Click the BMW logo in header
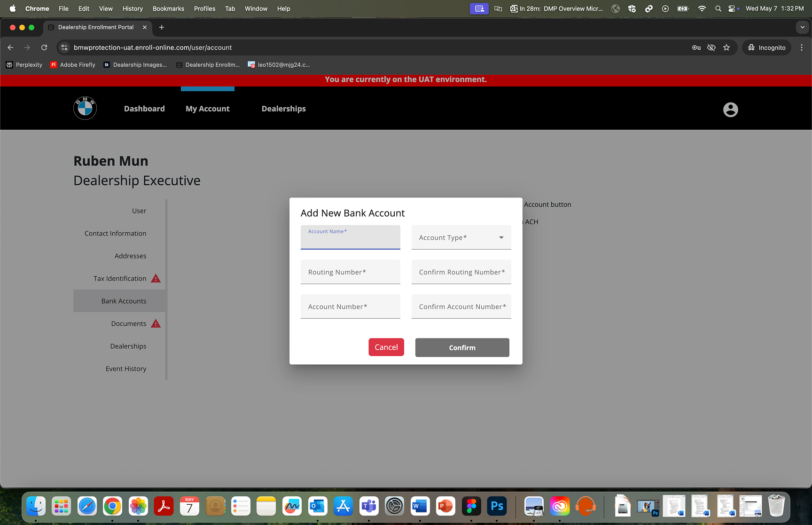This screenshot has height=525, width=812. pyautogui.click(x=85, y=109)
